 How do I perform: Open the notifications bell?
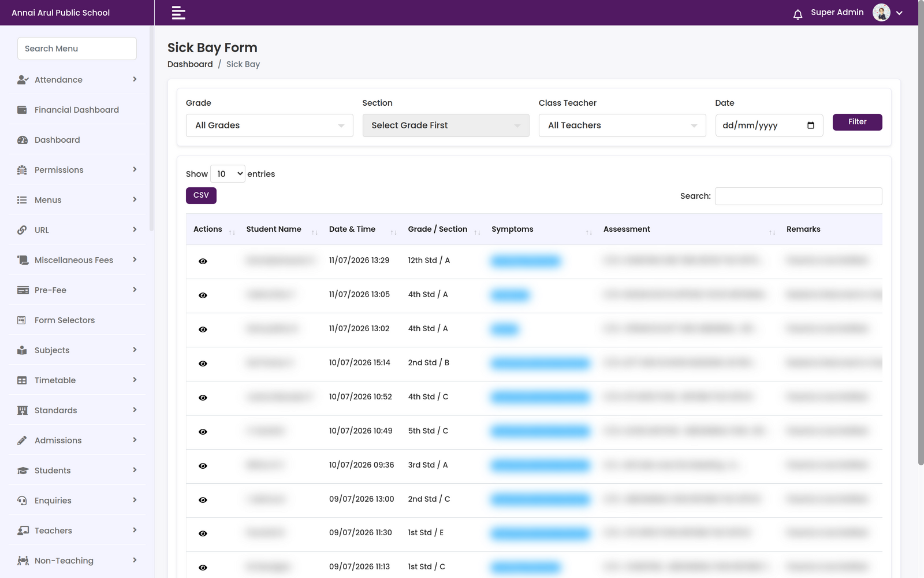(798, 14)
